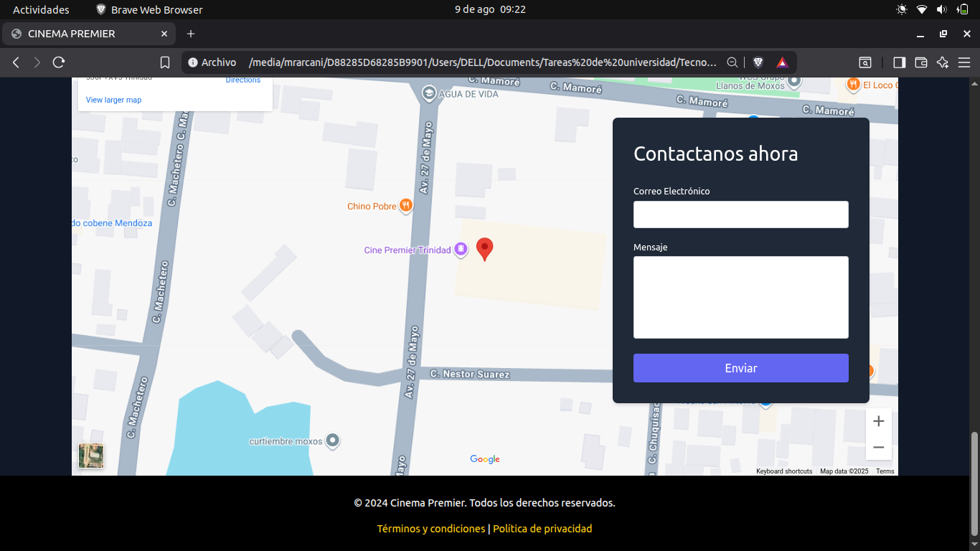Open the tab search button in toolbar
This screenshot has width=980, height=551.
coord(866,62)
